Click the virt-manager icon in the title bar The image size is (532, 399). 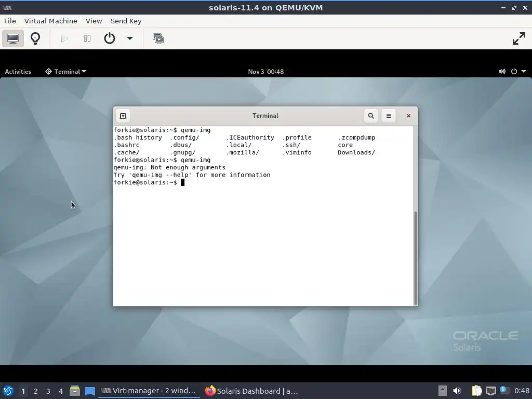[x=7, y=7]
